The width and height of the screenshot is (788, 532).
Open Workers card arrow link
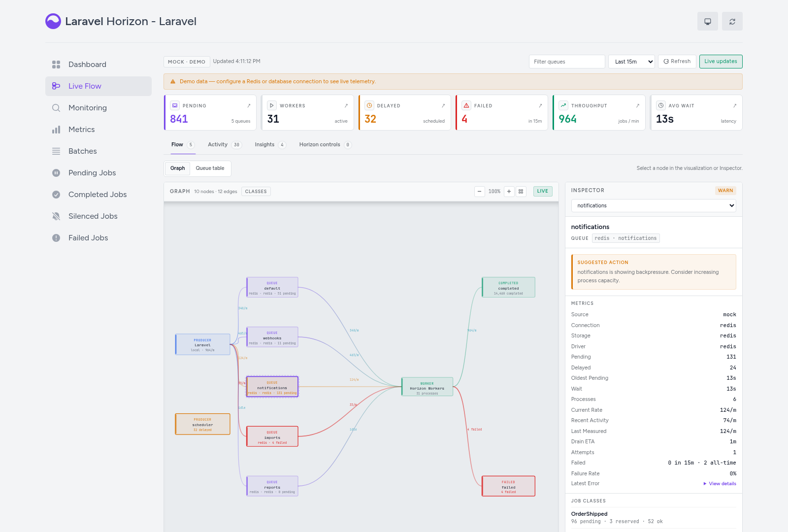pos(346,105)
